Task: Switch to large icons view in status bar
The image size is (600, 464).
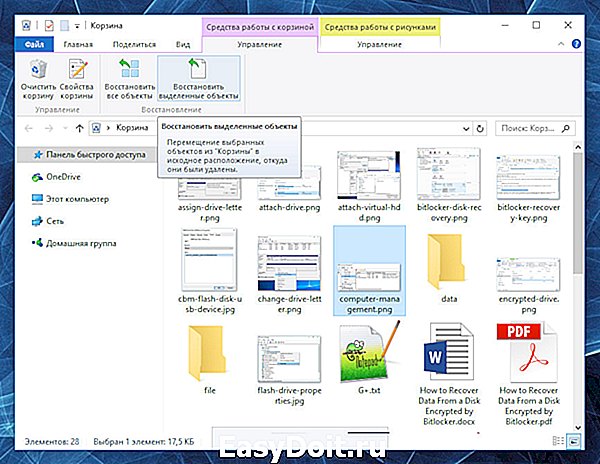Action: [x=574, y=441]
